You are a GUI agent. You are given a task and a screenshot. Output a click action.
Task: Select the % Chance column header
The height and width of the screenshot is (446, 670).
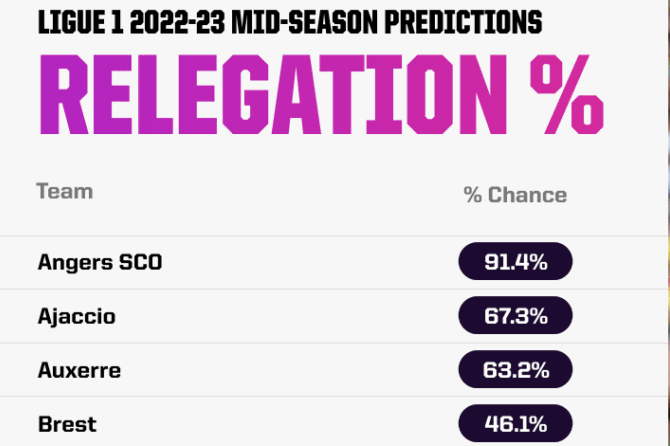515,195
